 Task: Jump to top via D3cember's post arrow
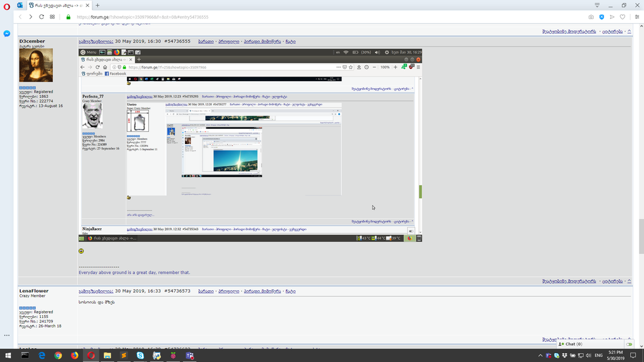click(x=629, y=281)
